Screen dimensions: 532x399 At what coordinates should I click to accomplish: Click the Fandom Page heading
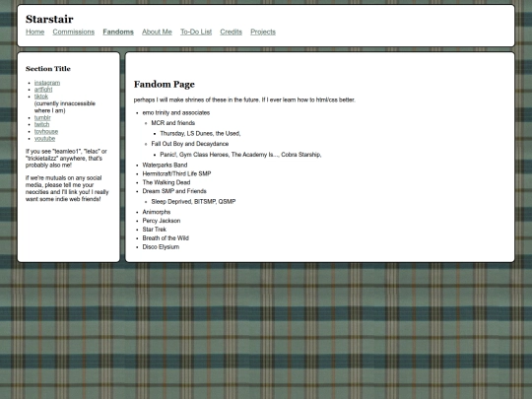165,84
